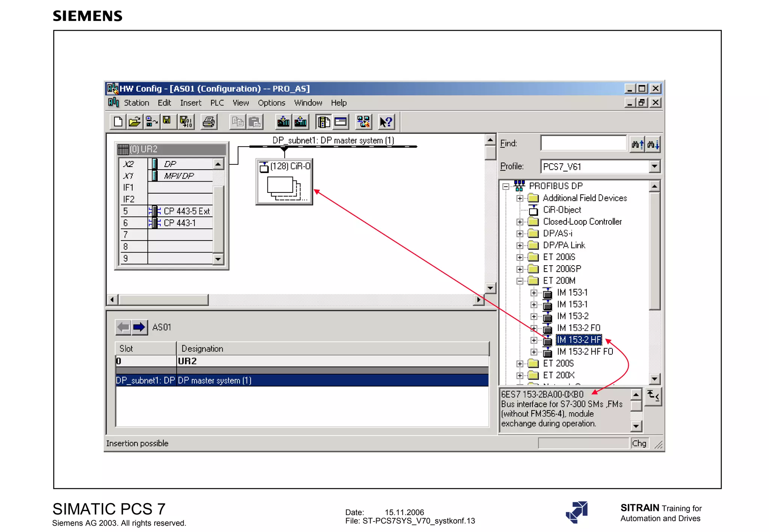Click the address overview window icon
Image resolution: width=769 pixels, height=532 pixels.
341,122
